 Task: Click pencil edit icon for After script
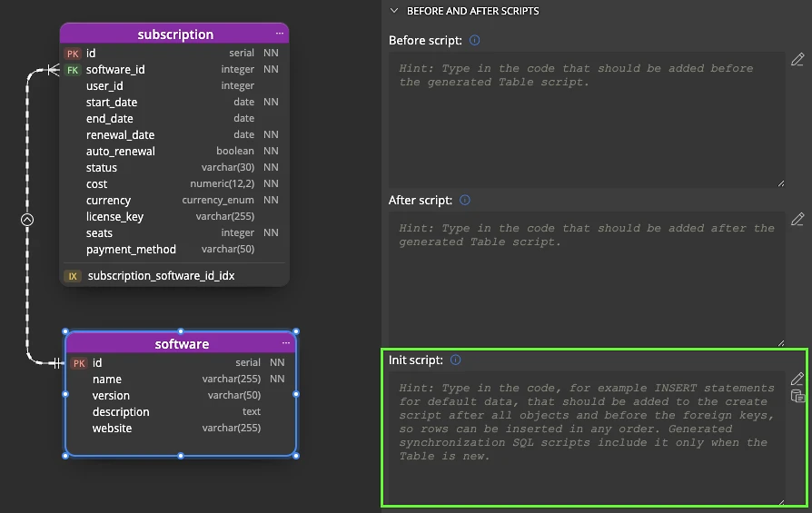tap(797, 219)
